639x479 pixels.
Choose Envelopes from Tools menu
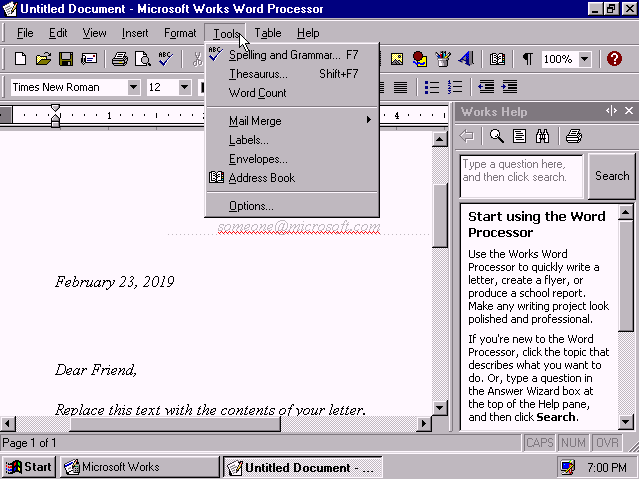pyautogui.click(x=292, y=159)
